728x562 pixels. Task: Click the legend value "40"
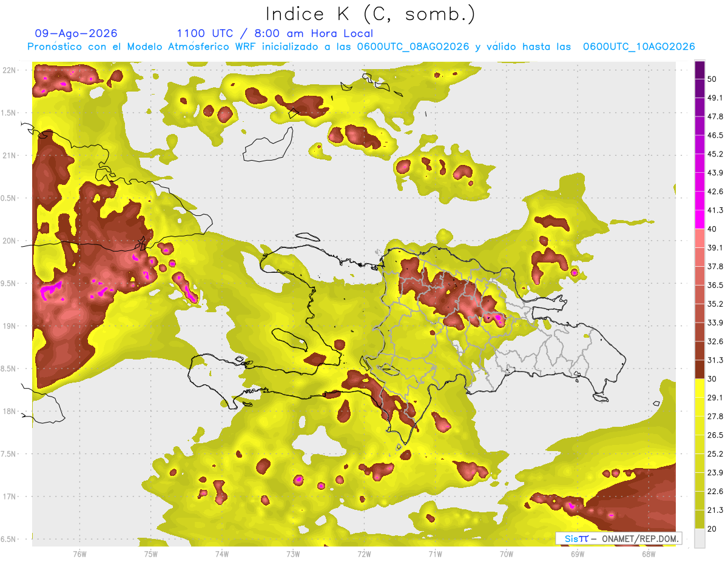click(x=712, y=229)
